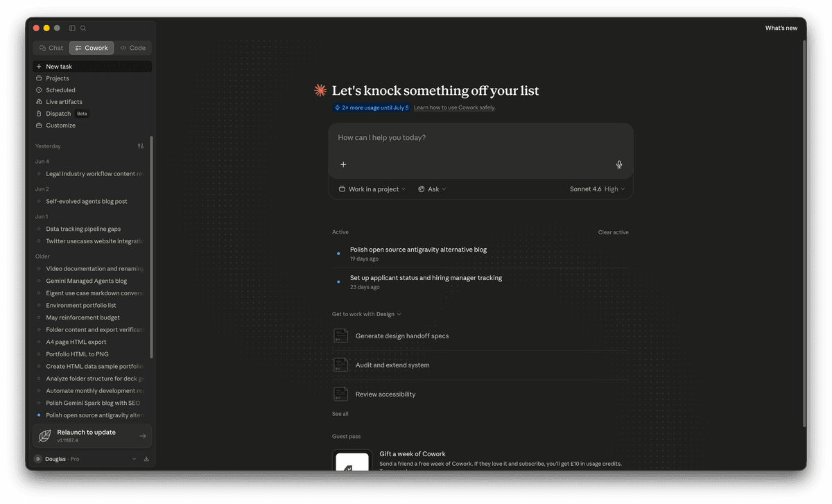Click the document icon beside Audit and extend system
Viewport: 832px width, 504px height.
[340, 365]
